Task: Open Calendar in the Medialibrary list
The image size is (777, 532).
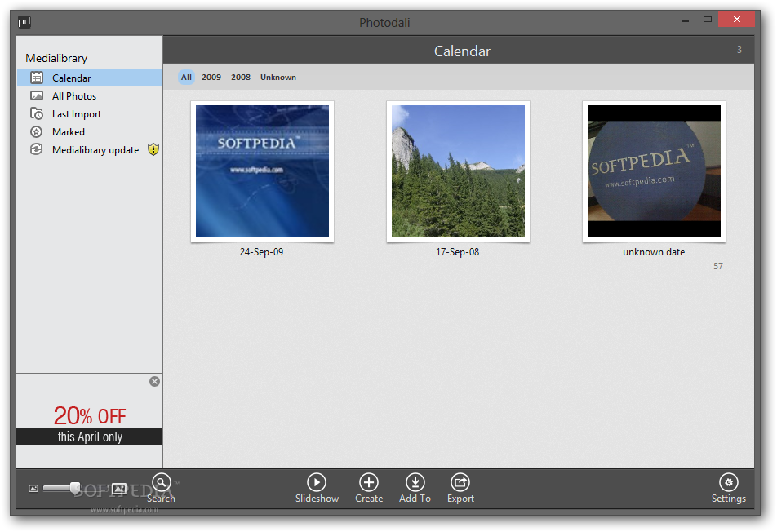Action: 90,78
